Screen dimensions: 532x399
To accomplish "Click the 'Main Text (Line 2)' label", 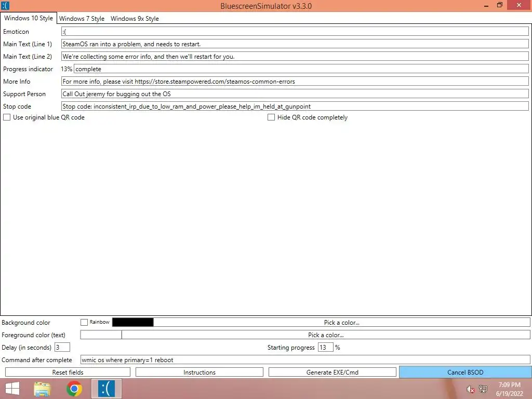I will click(x=28, y=57).
